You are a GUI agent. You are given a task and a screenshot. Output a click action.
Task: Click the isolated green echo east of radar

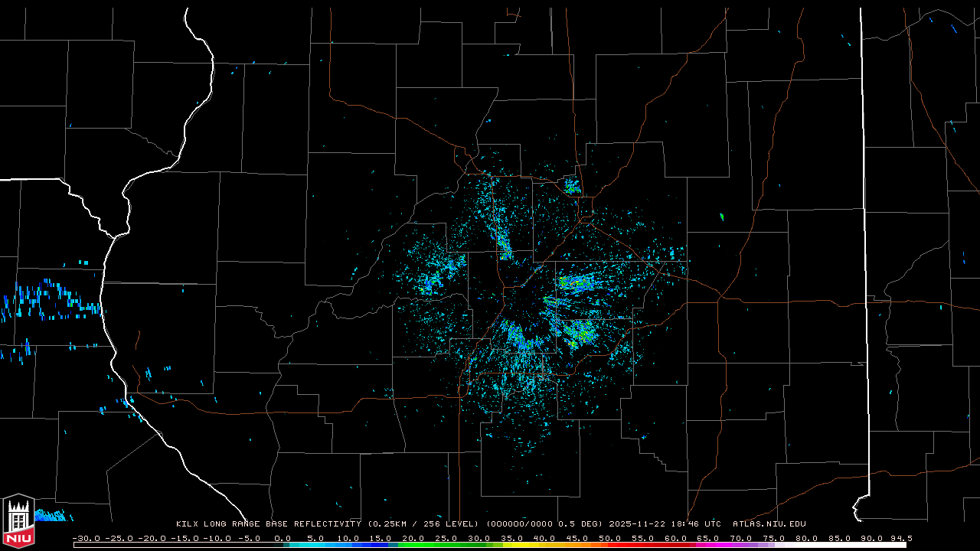pyautogui.click(x=722, y=217)
